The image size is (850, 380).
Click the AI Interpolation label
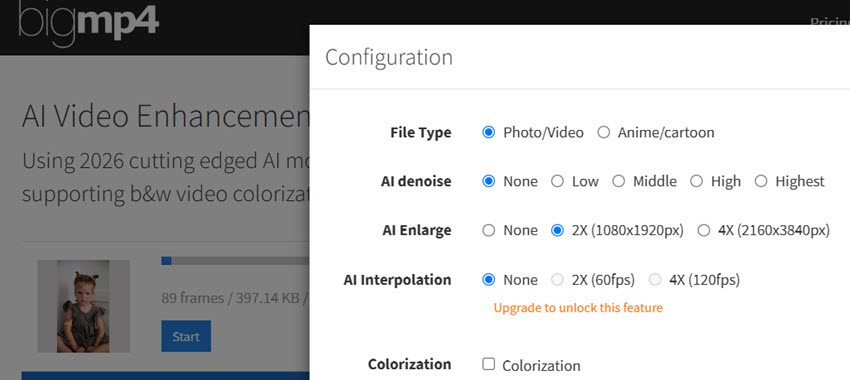click(x=397, y=280)
